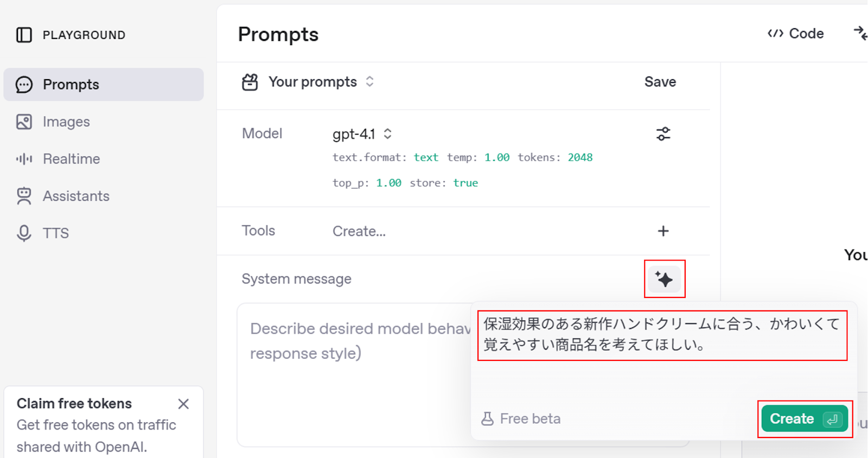Switch to the Code view
868x458 pixels.
click(x=795, y=33)
